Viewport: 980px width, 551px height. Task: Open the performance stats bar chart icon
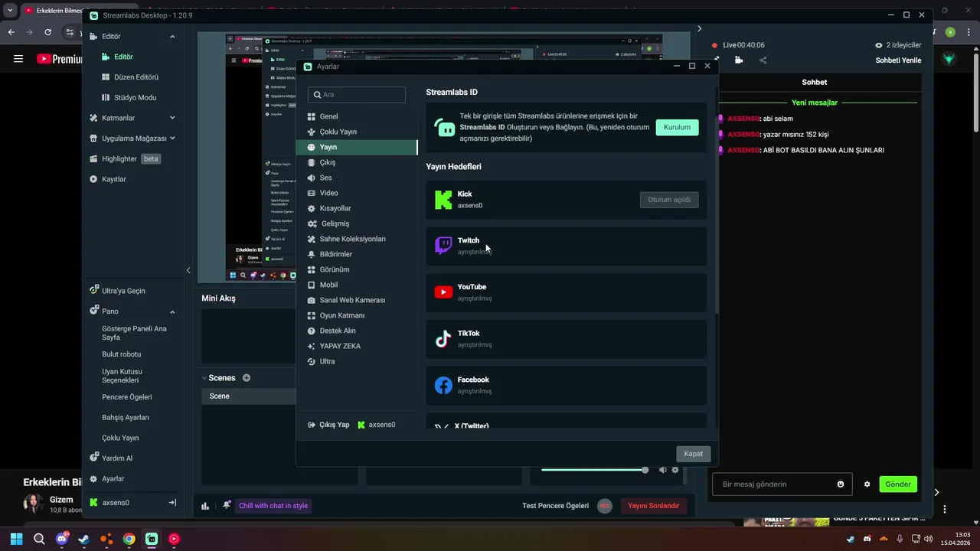(205, 506)
